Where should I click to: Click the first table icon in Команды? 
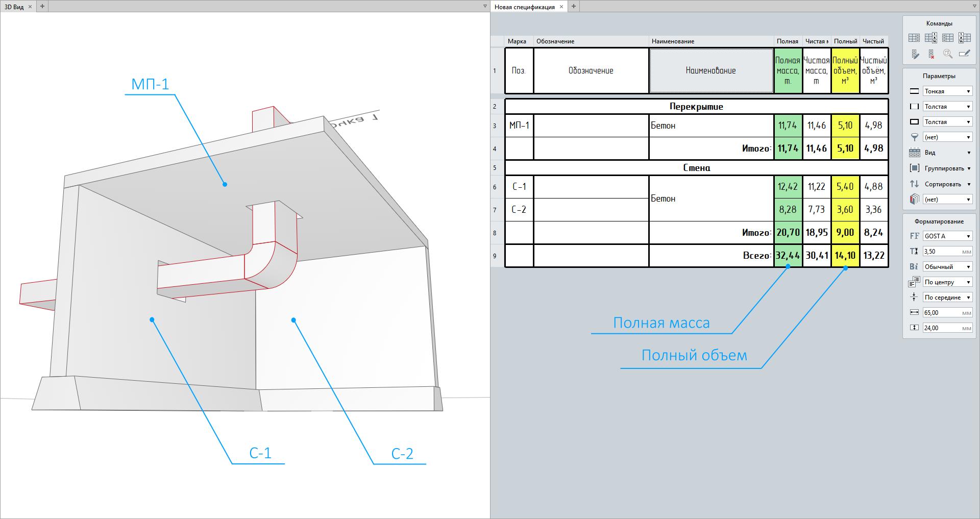pyautogui.click(x=914, y=38)
